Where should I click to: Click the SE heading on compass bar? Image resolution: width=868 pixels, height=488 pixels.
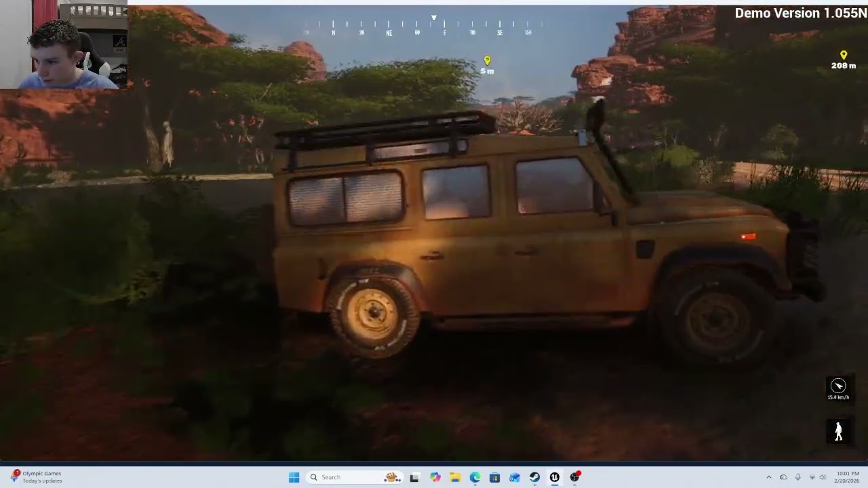[x=500, y=33]
